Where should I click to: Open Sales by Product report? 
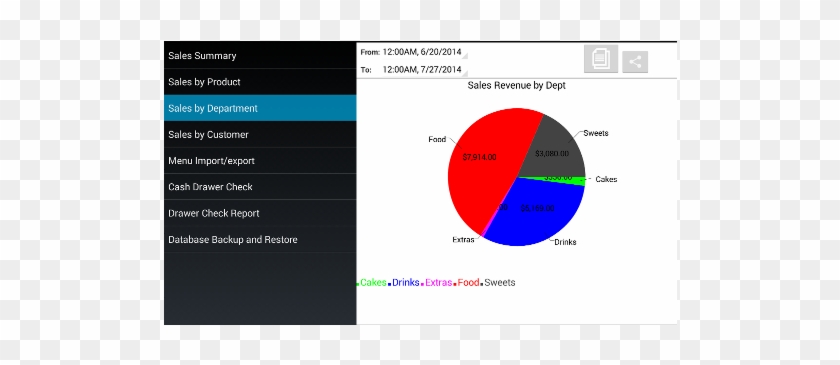[260, 82]
